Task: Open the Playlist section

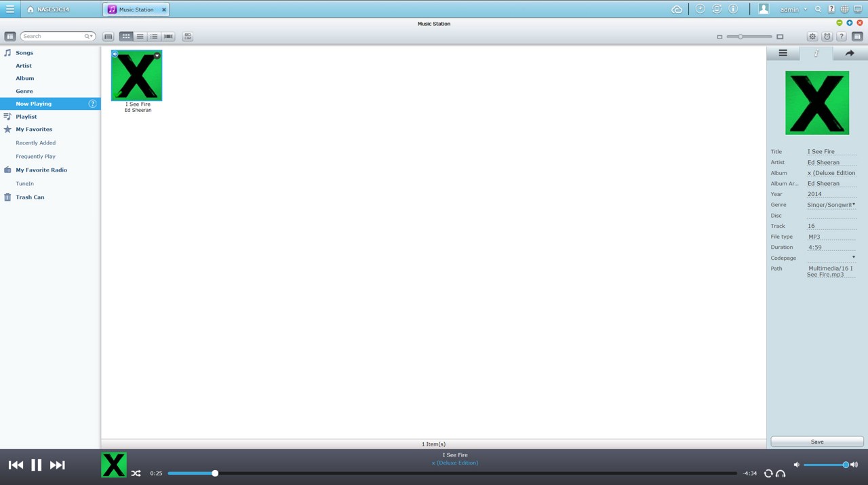Action: click(26, 117)
